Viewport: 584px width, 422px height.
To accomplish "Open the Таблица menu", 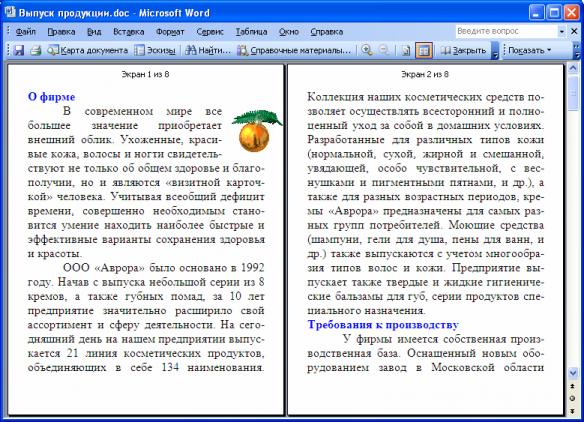I will (251, 32).
